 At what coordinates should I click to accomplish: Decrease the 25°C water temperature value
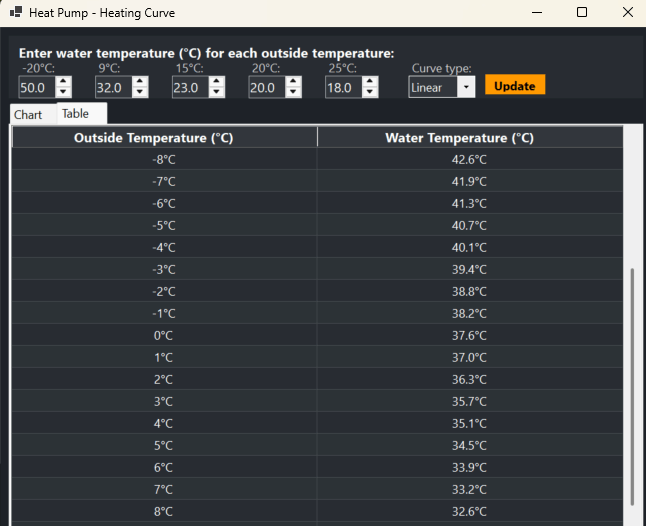click(370, 92)
